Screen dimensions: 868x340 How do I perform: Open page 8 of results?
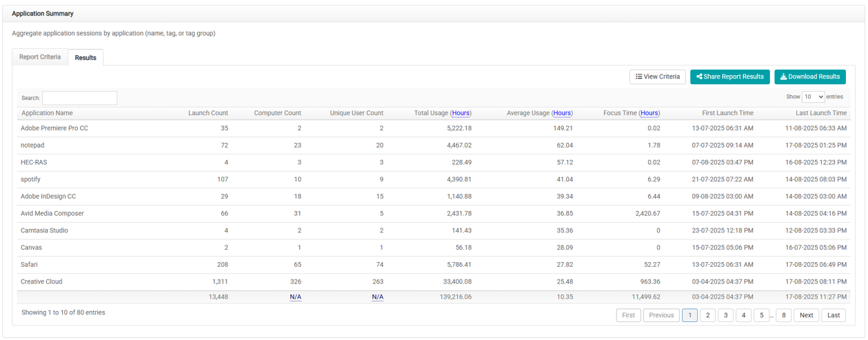pos(783,315)
